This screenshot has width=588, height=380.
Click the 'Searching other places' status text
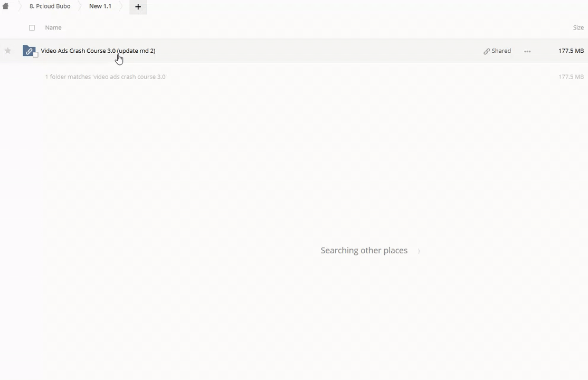[x=364, y=250]
